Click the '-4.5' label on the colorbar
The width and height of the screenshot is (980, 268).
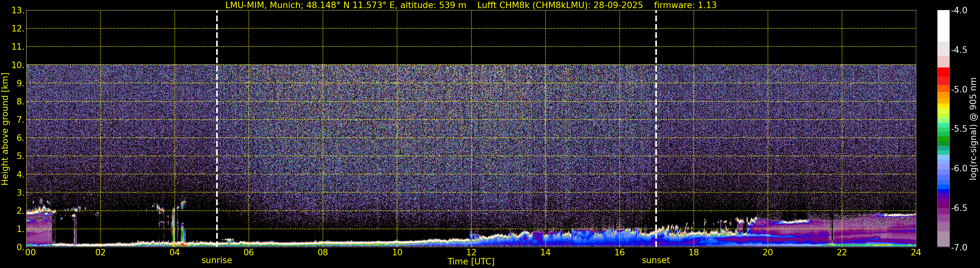click(959, 50)
